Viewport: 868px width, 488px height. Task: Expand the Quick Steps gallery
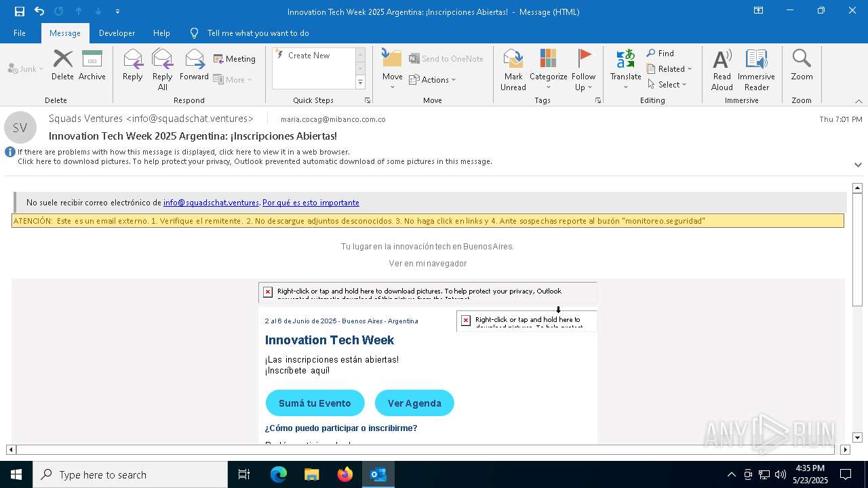[360, 83]
